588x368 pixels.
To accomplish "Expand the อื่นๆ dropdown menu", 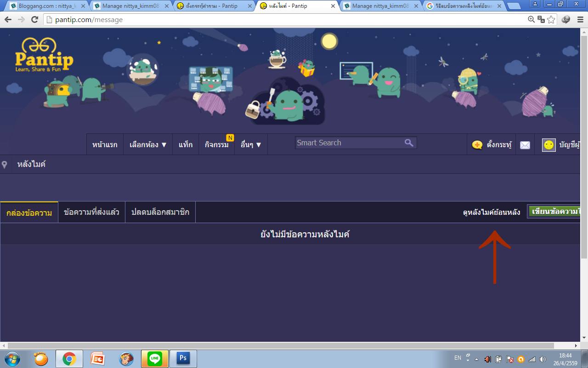I will [251, 144].
